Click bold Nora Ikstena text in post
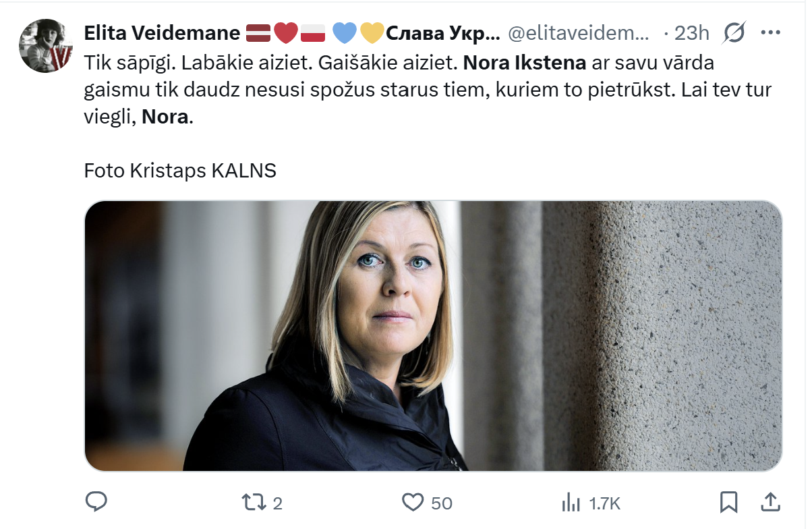 (525, 64)
